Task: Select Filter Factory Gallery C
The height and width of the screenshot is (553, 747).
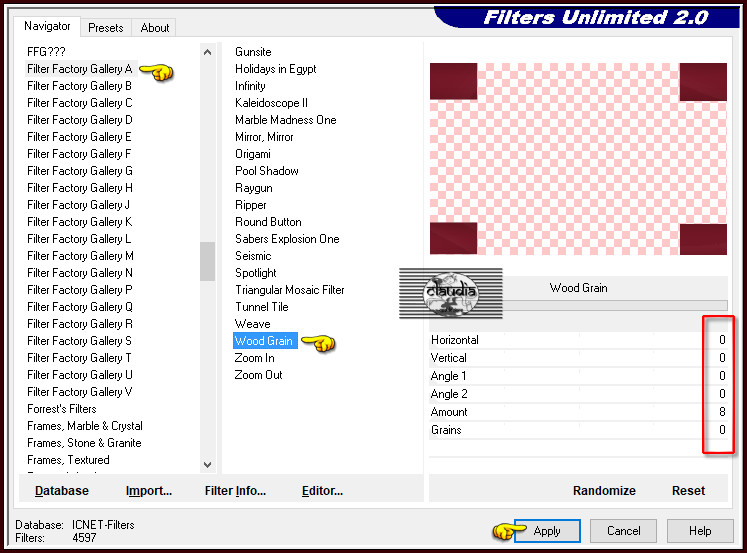Action: click(80, 103)
